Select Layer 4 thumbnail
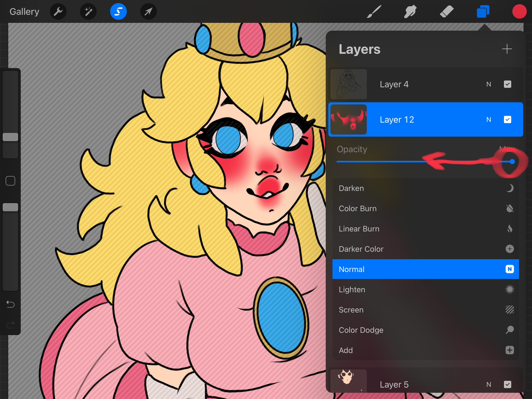Image resolution: width=532 pixels, height=399 pixels. [x=348, y=84]
